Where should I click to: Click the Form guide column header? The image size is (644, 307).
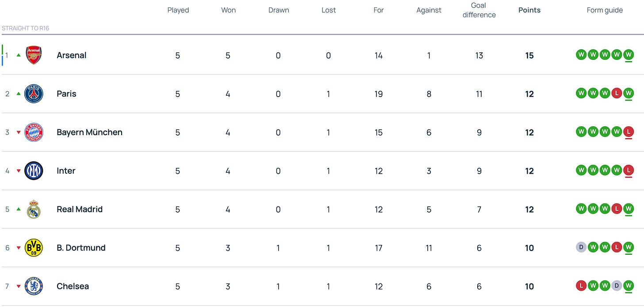(x=605, y=10)
